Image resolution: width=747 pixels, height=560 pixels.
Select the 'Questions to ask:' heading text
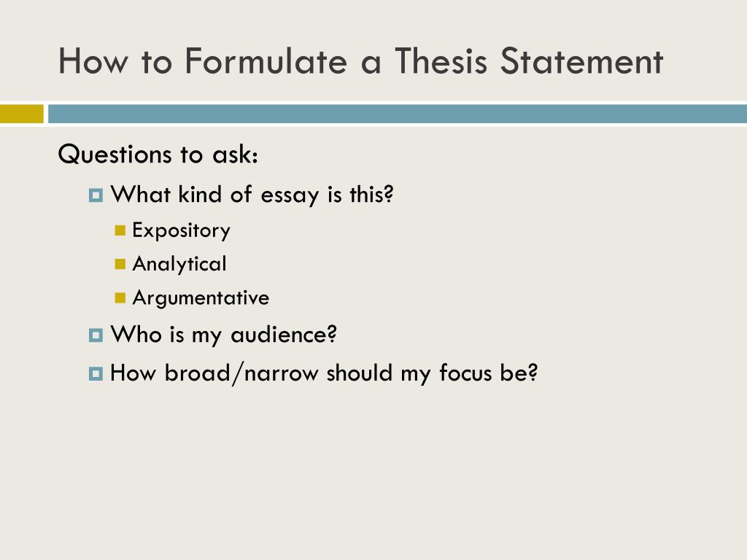click(x=158, y=155)
